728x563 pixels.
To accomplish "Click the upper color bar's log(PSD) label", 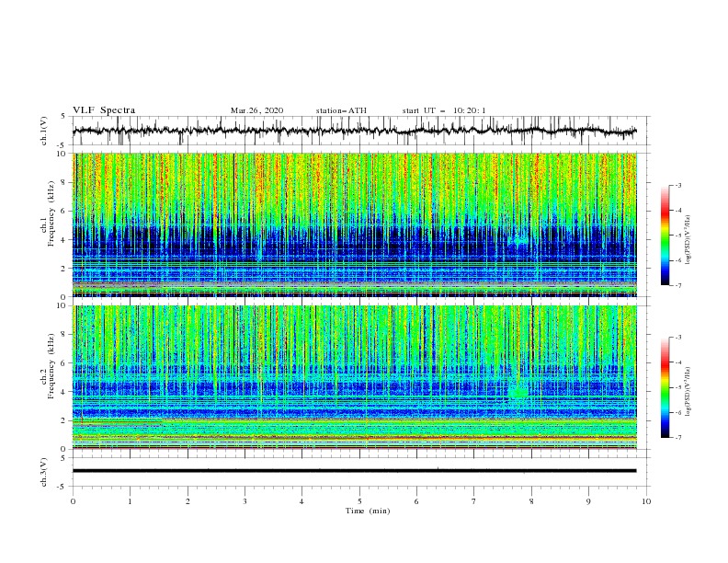I will pos(688,239).
